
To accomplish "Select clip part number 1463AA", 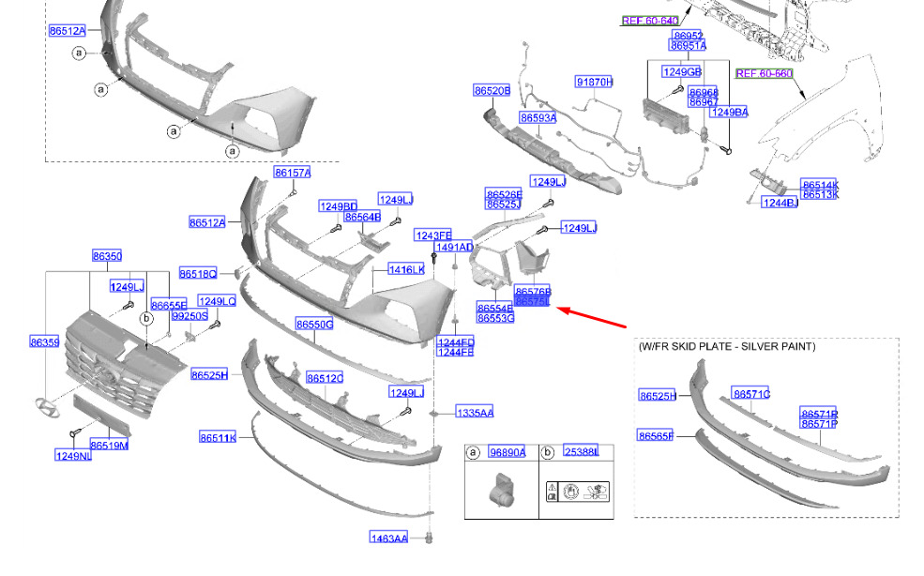I will (388, 538).
